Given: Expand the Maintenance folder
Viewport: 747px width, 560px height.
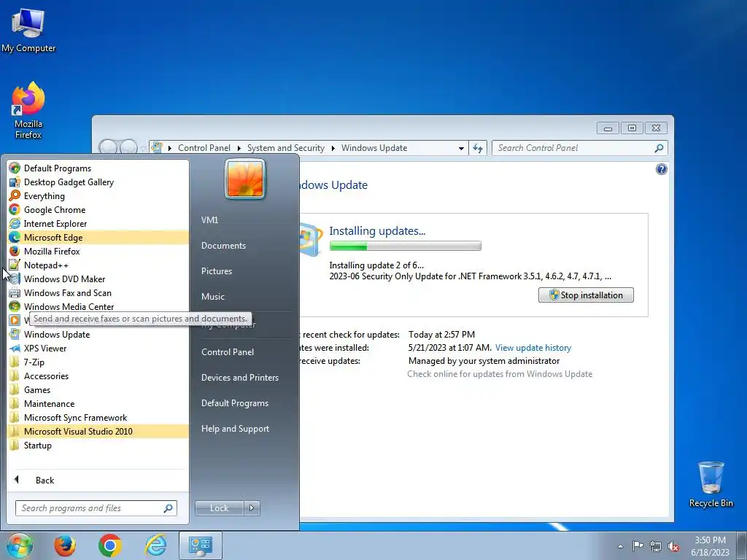Looking at the screenshot, I should 98,403.
